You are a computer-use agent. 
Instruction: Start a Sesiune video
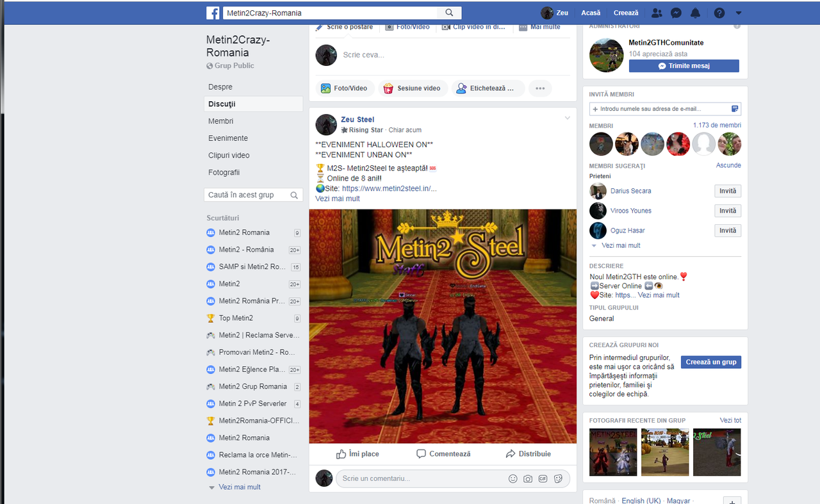pos(413,88)
